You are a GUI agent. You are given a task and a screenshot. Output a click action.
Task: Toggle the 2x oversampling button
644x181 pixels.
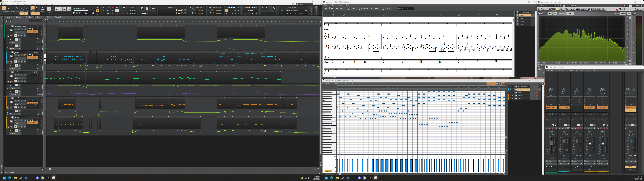point(113,13)
